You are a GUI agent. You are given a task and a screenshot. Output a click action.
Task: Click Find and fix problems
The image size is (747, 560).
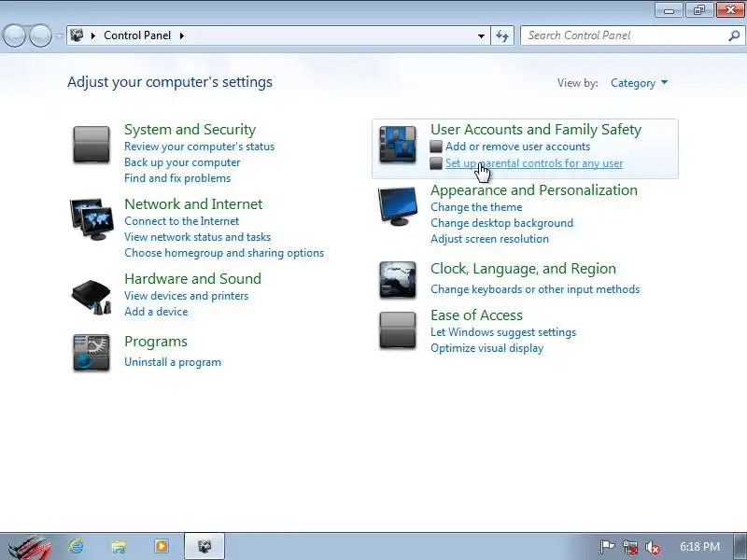coord(177,178)
